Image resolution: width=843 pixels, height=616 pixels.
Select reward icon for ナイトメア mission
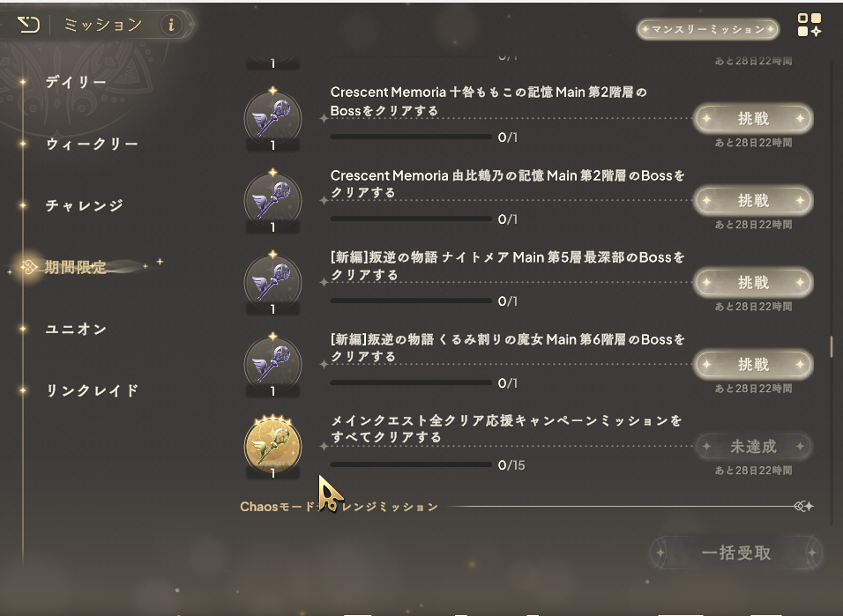(273, 282)
